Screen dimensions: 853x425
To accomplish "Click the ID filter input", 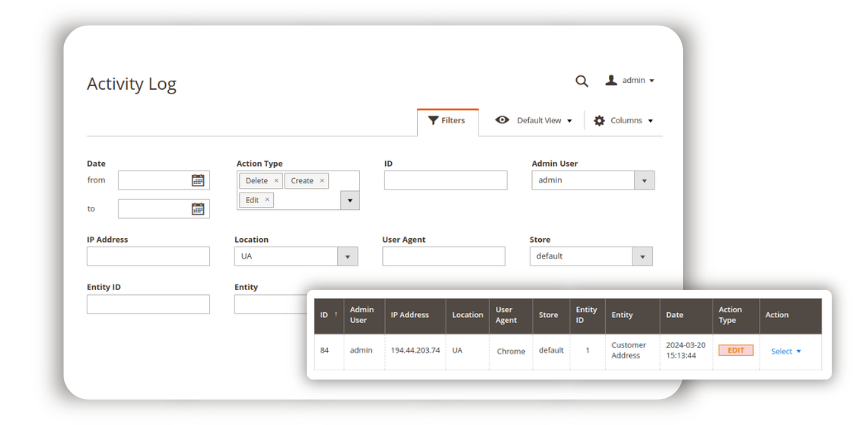I will click(x=446, y=180).
